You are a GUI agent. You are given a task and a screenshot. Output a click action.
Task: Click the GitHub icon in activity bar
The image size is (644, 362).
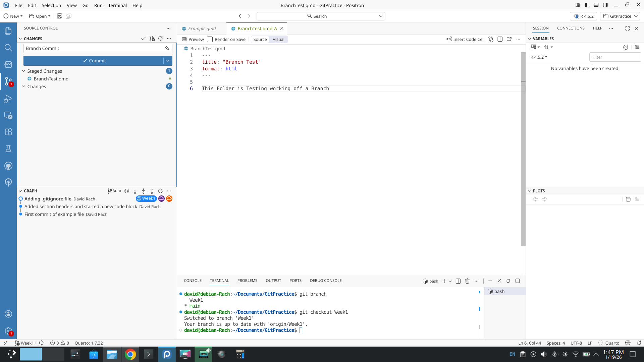point(8,166)
